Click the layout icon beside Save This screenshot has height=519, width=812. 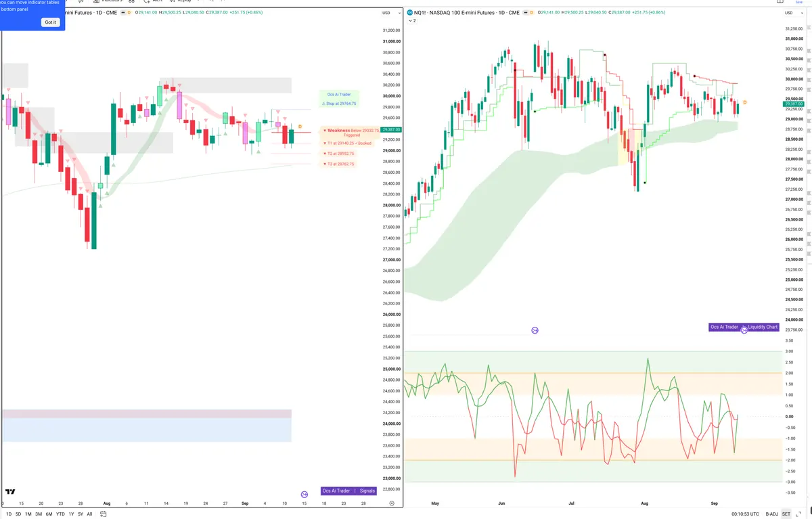point(780,2)
